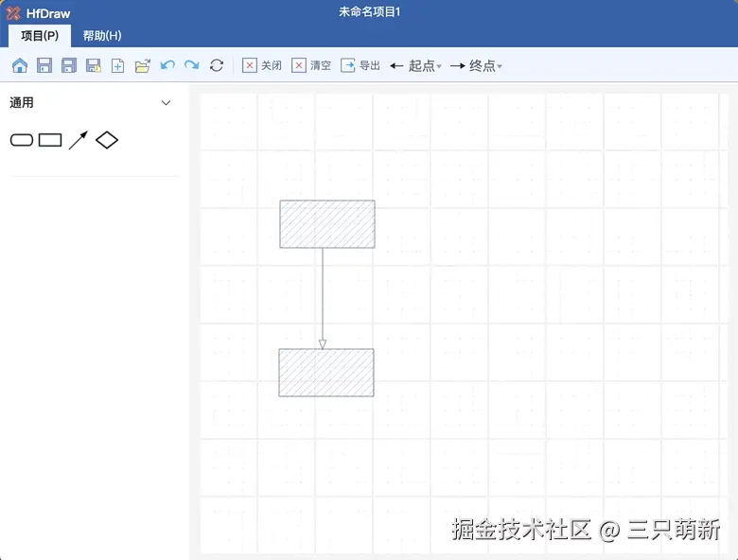Image resolution: width=738 pixels, height=560 pixels.
Task: Click the HfDraw logo icon
Action: coord(13,13)
